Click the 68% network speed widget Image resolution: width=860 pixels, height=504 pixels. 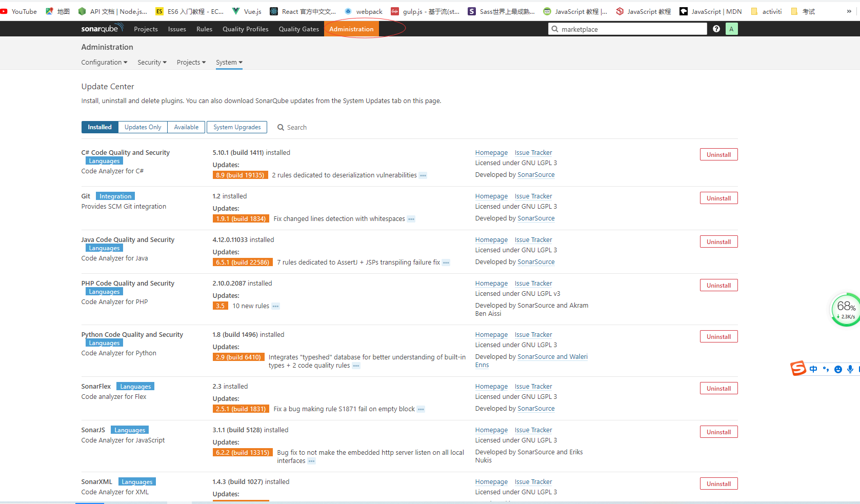[x=845, y=310]
